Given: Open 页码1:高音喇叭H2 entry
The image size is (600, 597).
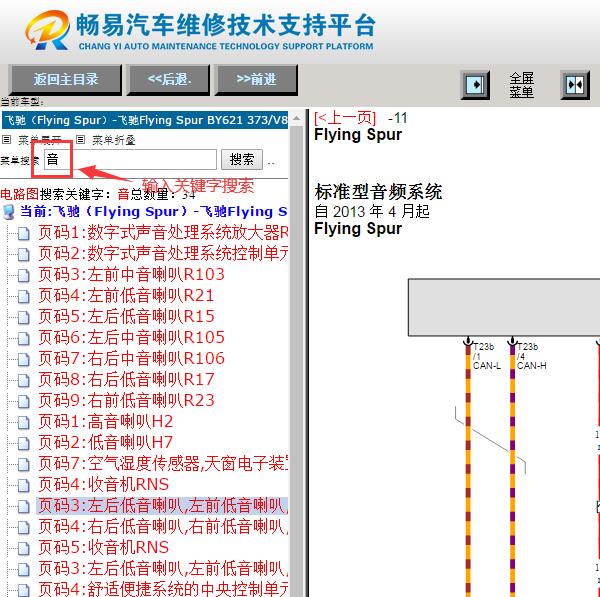Looking at the screenshot, I should pos(106,421).
